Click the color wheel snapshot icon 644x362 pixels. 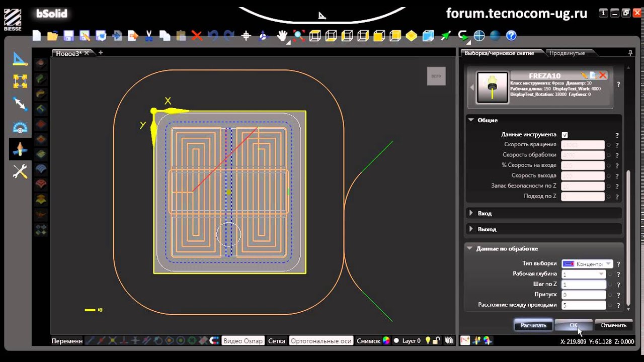point(386,340)
